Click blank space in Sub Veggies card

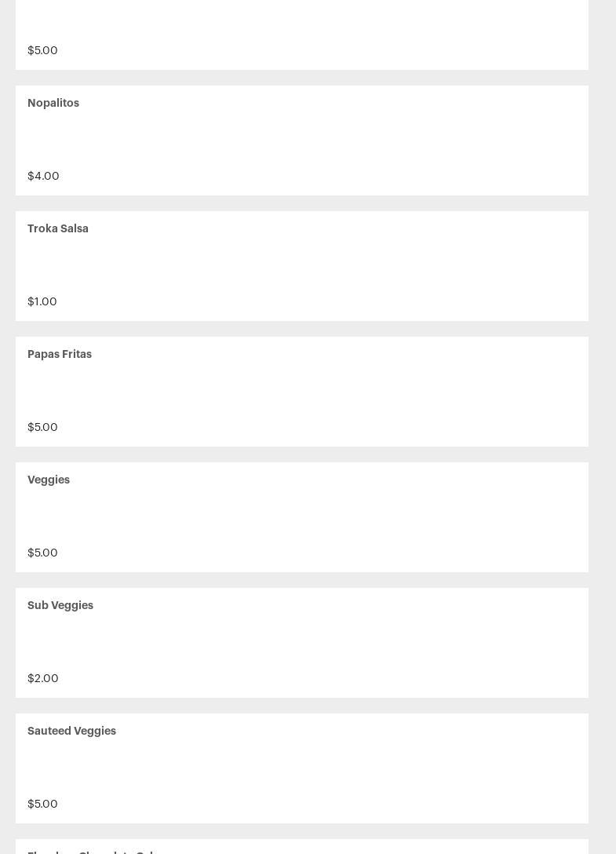[302, 642]
